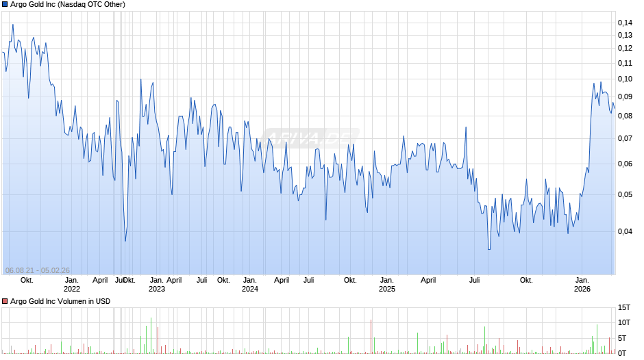
Task: Click the 'April' label after Jan. 2022
Action: pyautogui.click(x=100, y=281)
